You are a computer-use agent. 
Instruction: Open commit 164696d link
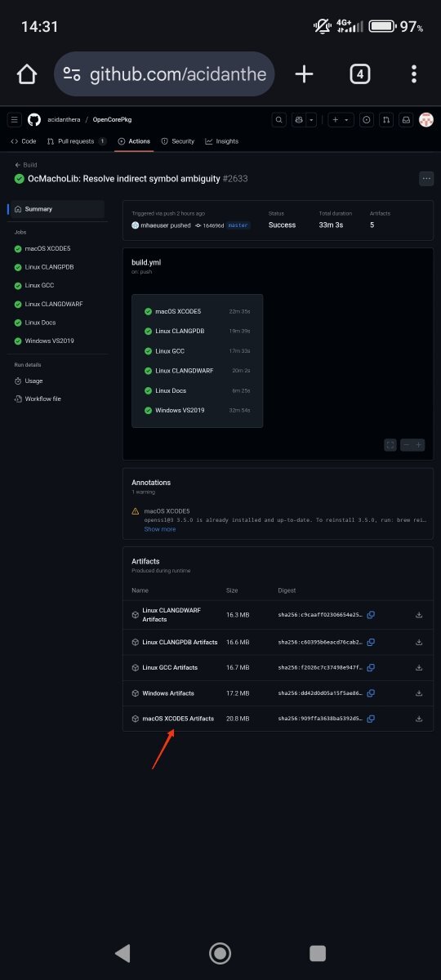coord(212,225)
